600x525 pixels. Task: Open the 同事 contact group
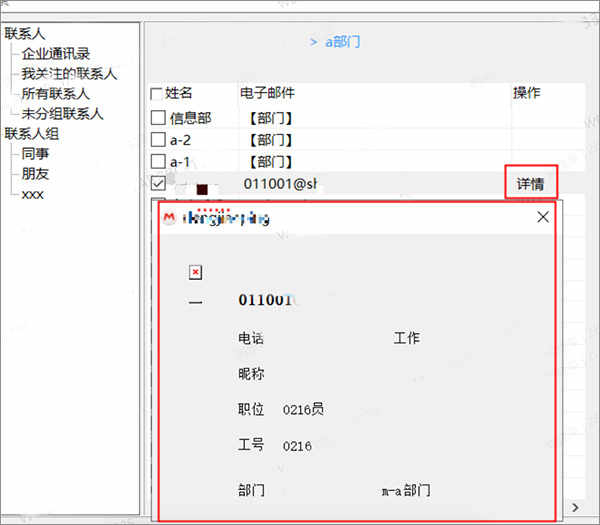(x=35, y=154)
